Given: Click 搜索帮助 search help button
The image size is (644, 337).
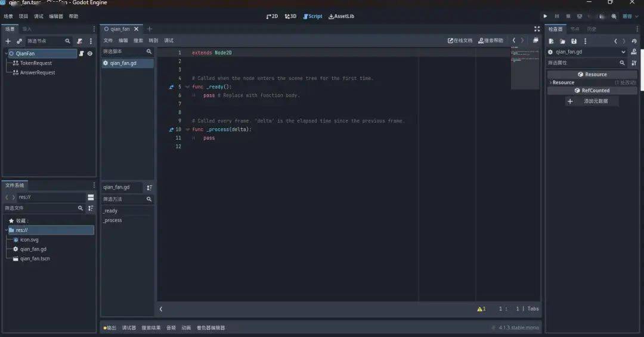Looking at the screenshot, I should pyautogui.click(x=491, y=41).
